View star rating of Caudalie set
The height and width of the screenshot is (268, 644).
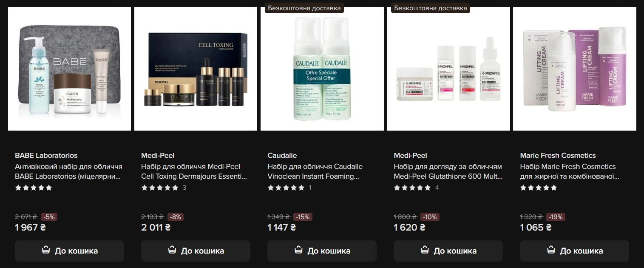pos(286,188)
